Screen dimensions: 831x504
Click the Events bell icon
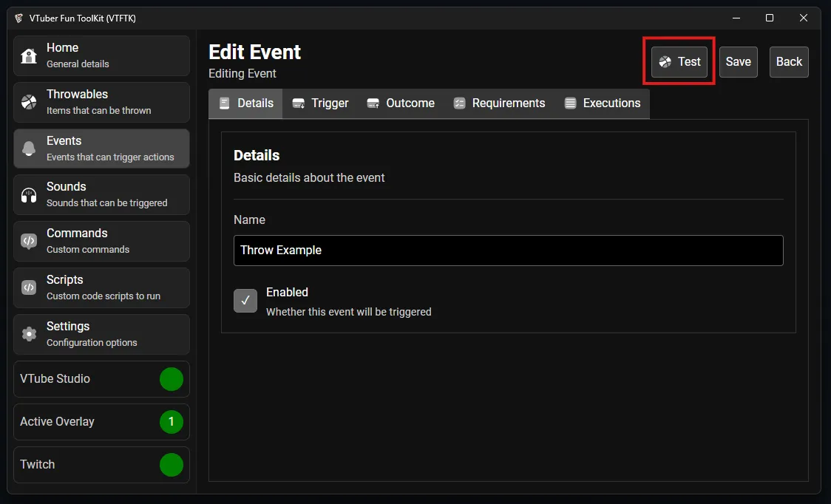[29, 149]
